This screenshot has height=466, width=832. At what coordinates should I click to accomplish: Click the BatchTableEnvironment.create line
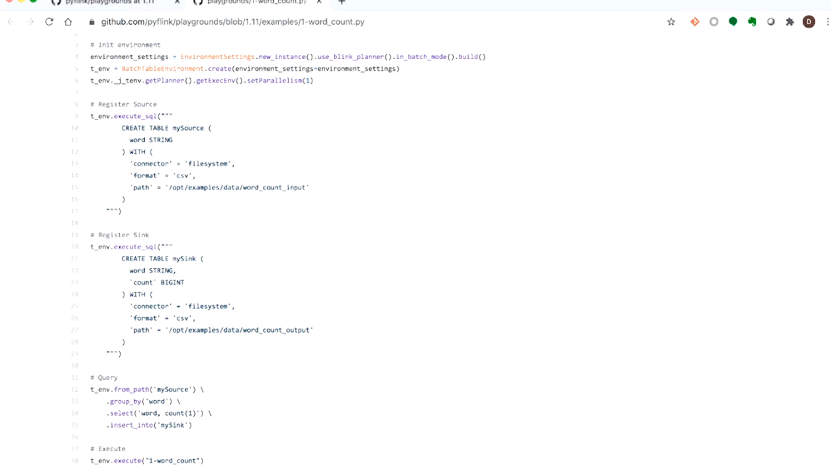[x=245, y=69]
